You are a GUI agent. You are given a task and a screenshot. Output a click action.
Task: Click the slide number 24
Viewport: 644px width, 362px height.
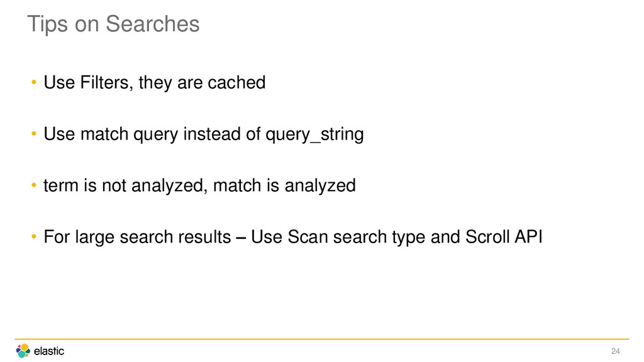(615, 351)
